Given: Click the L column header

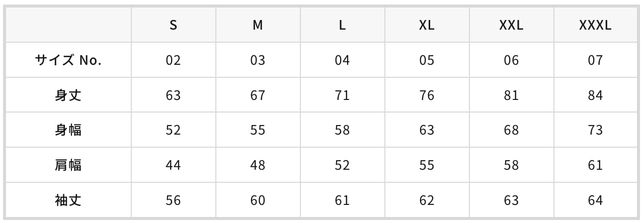Looking at the screenshot, I should pyautogui.click(x=342, y=26).
